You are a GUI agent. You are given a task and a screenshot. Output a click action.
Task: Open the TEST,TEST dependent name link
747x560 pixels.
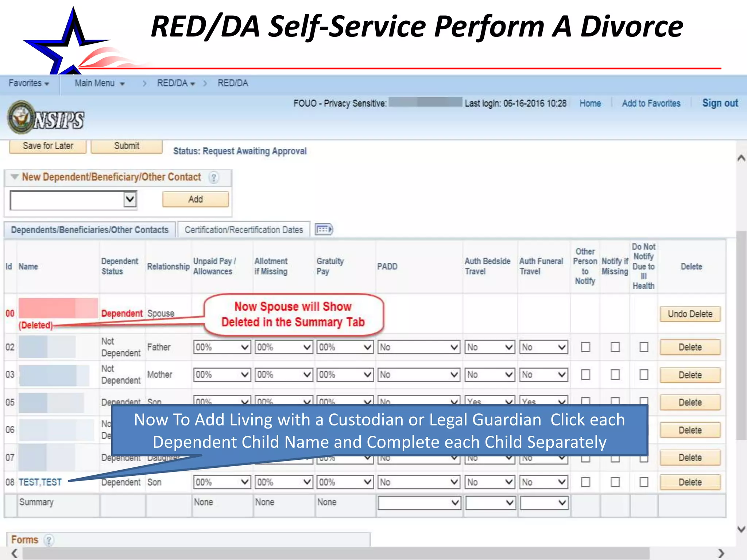point(40,482)
